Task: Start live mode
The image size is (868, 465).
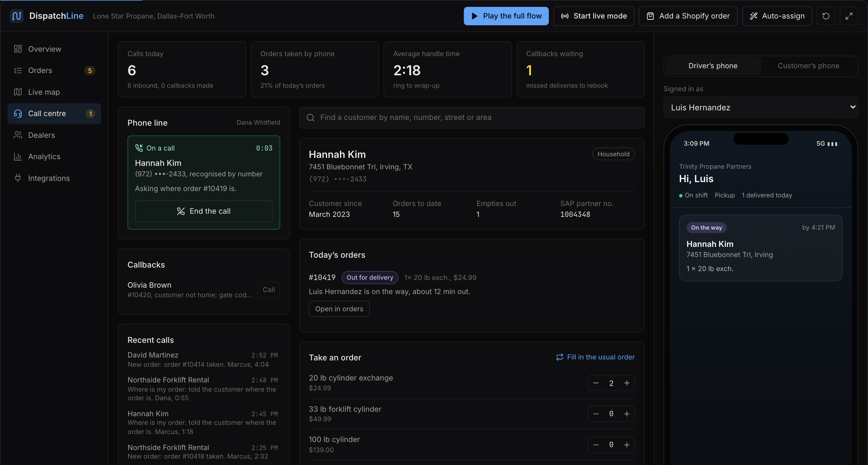Action: click(x=594, y=16)
